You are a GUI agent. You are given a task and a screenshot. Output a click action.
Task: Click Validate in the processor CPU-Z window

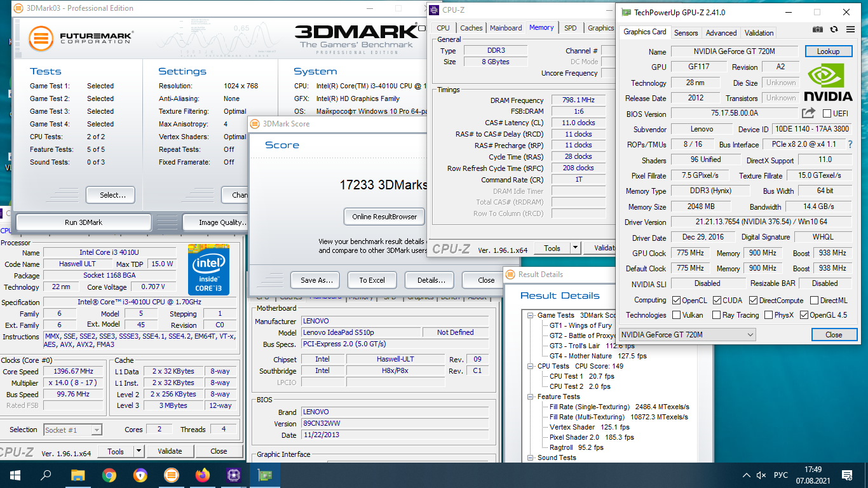pos(170,451)
